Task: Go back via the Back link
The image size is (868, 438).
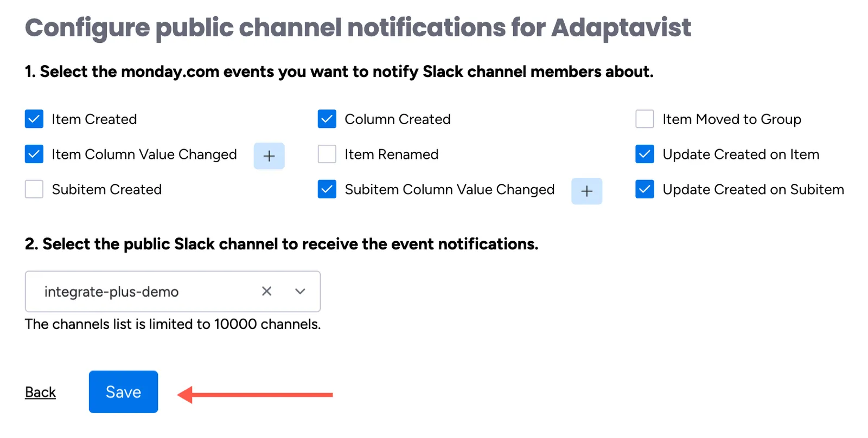Action: (40, 392)
